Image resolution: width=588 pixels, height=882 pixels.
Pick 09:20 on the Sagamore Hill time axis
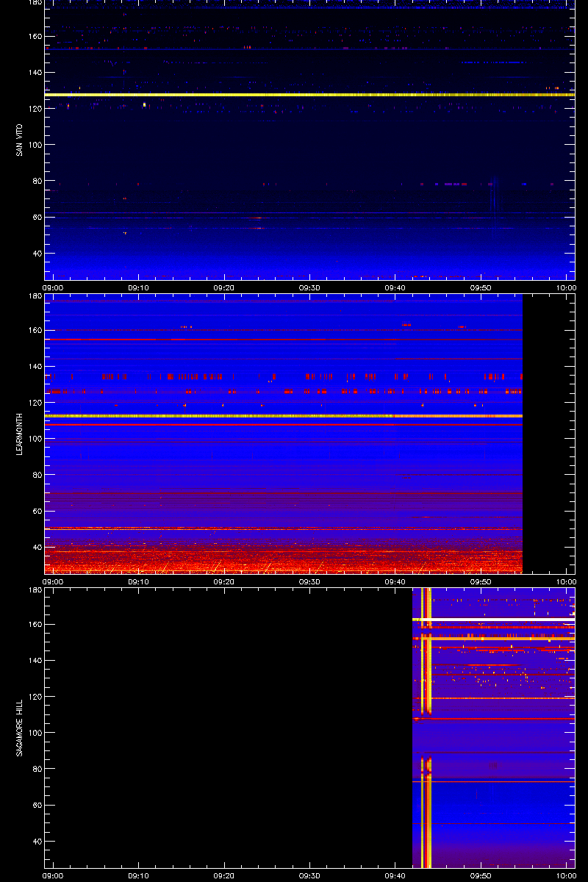click(x=224, y=875)
